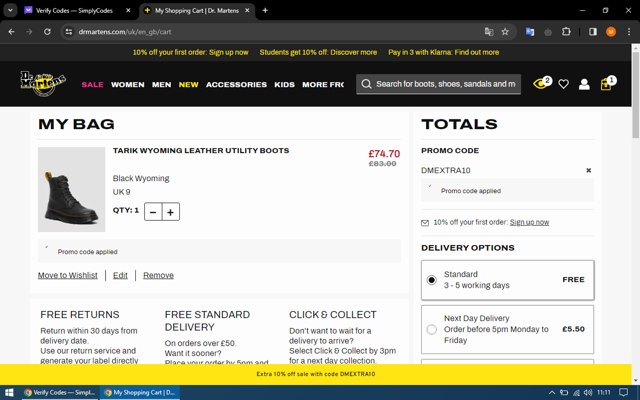The image size is (640, 400).
Task: Open the MORE FROM menu
Action: (323, 84)
